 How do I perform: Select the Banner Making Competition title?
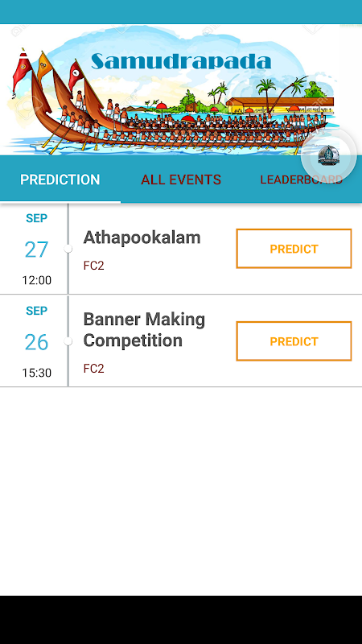pos(144,330)
